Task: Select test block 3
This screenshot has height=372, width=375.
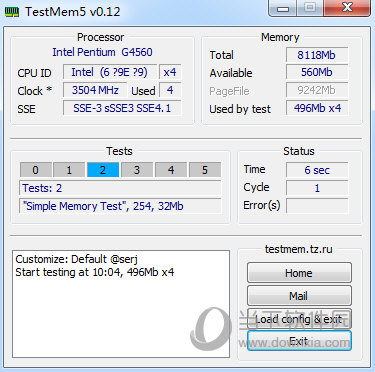Action: click(x=137, y=170)
